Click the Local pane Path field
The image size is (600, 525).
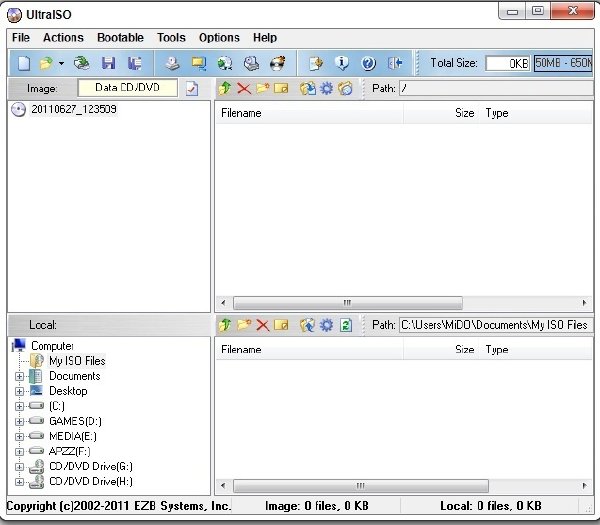[496, 325]
